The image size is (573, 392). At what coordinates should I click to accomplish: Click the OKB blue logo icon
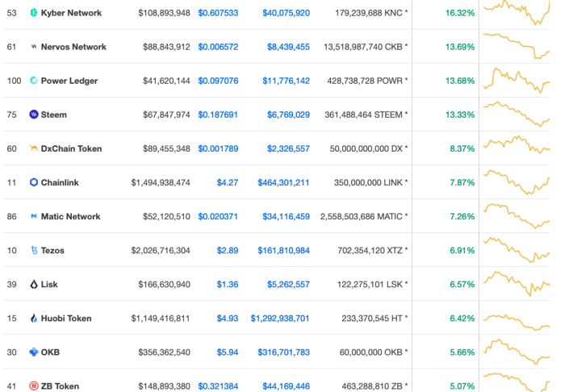pyautogui.click(x=34, y=352)
